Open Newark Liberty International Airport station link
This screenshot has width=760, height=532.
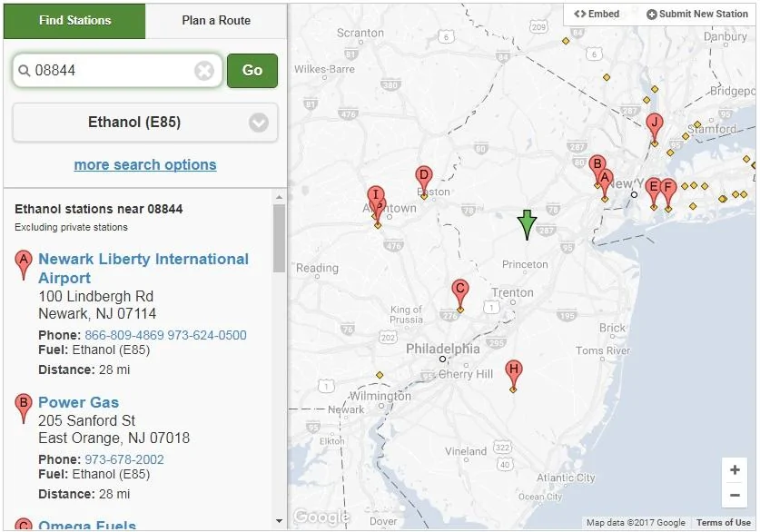[143, 269]
